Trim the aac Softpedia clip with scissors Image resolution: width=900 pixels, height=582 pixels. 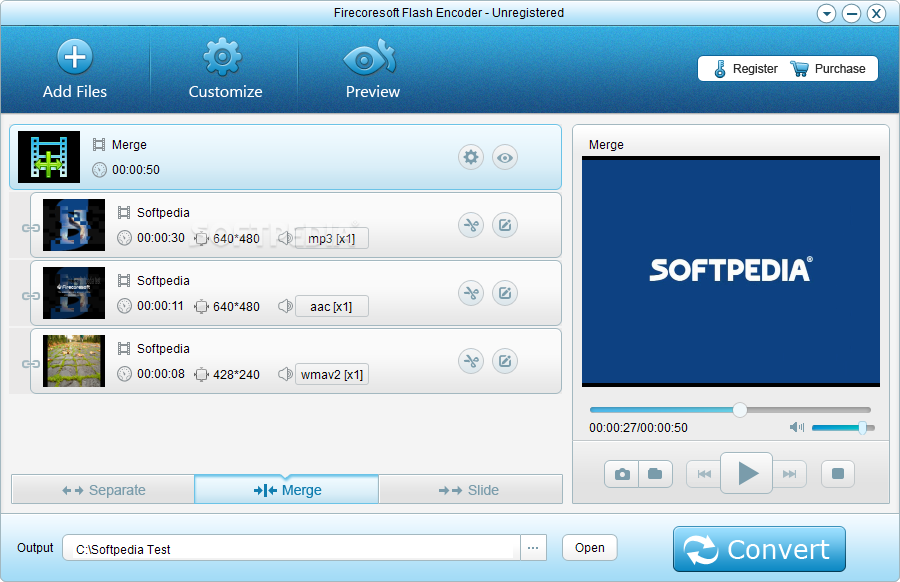pyautogui.click(x=471, y=293)
